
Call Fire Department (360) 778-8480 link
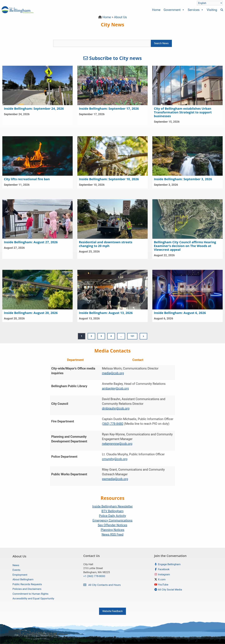pyautogui.click(x=112, y=424)
